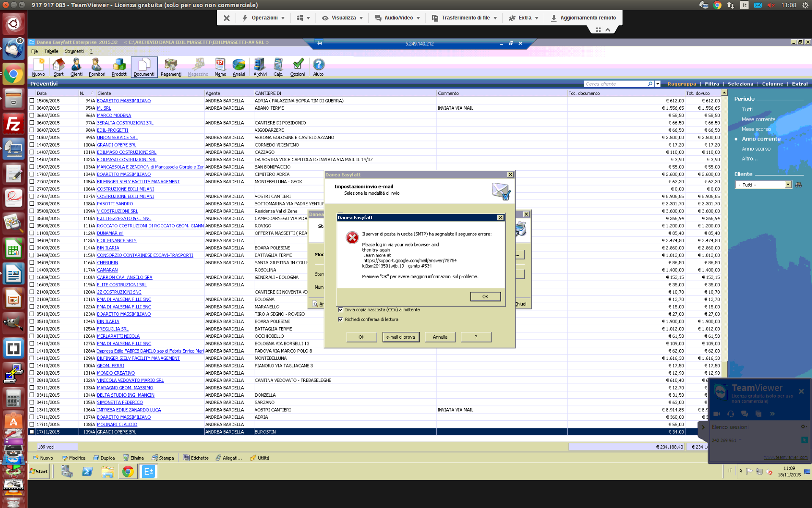Click the search magnifier in Cerca cliente
Image resolution: width=812 pixels, height=508 pixels.
click(650, 84)
